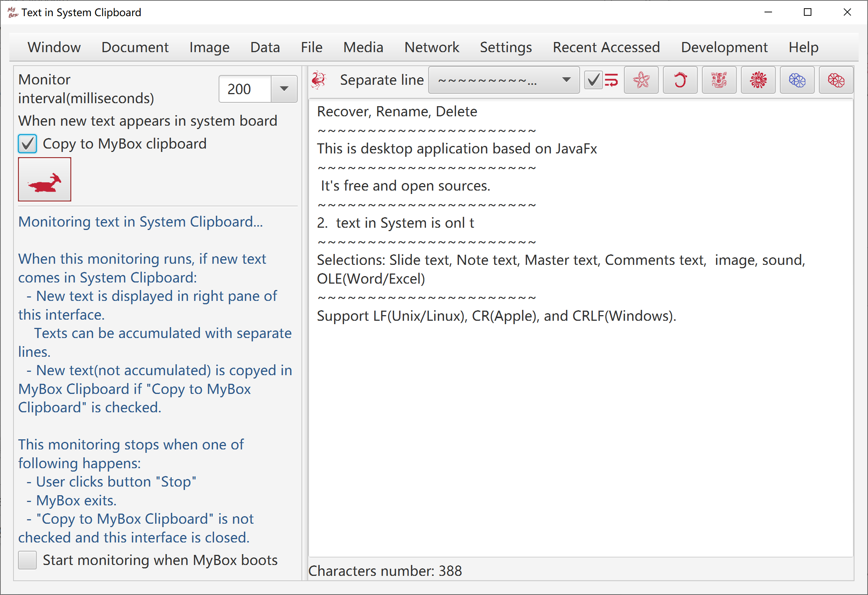Click the red circular arrow refresh button

(x=680, y=80)
